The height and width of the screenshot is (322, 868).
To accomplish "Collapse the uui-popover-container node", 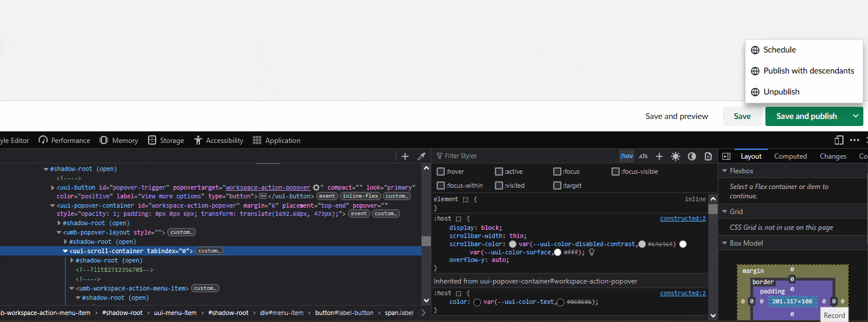I will (53, 205).
